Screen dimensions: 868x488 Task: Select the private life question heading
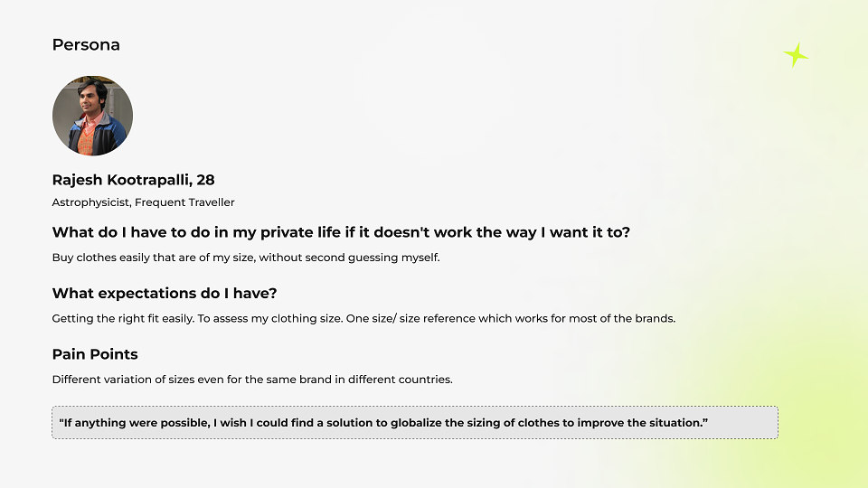[x=341, y=232]
